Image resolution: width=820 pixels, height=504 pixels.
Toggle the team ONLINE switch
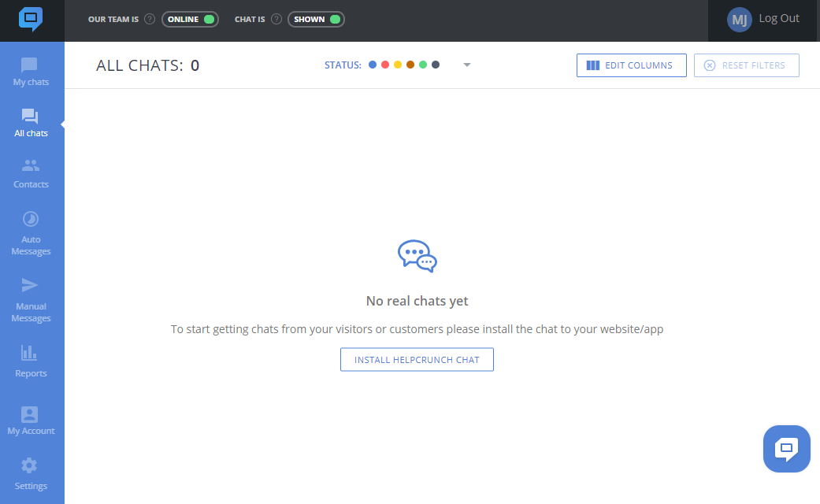(191, 20)
